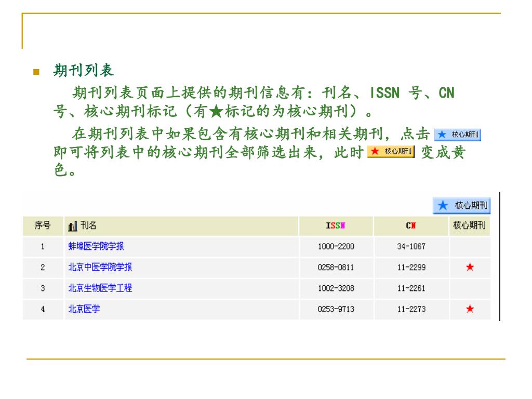Click row number 4 in 序号 column
Screen dimensions: 532x399
point(43,309)
